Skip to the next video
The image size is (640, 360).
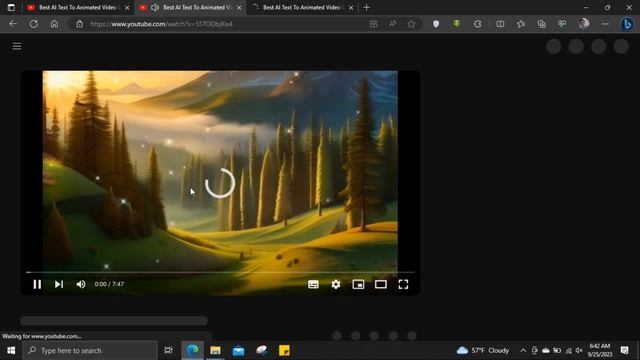[x=59, y=284]
